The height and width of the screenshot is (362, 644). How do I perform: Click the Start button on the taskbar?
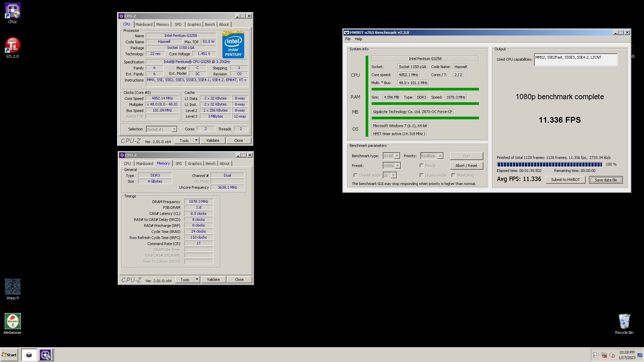click(x=9, y=355)
